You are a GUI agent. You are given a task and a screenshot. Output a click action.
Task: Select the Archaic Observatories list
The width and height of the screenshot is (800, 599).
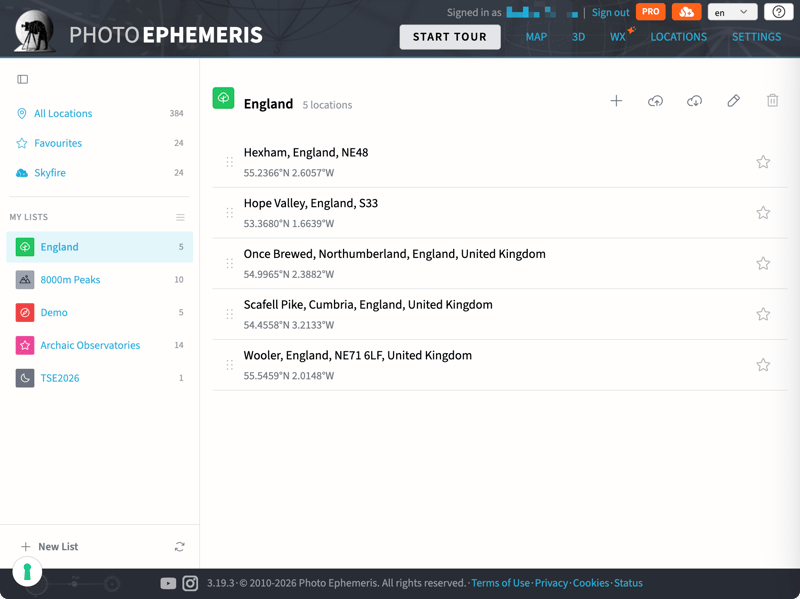(99, 345)
